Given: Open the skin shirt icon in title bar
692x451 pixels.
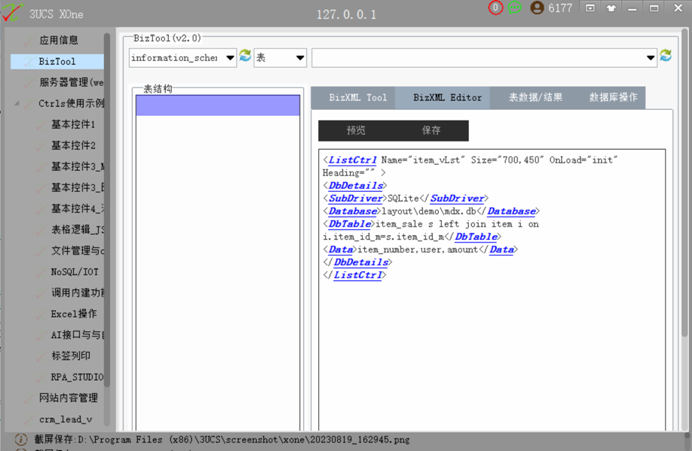Looking at the screenshot, I should click(611, 8).
